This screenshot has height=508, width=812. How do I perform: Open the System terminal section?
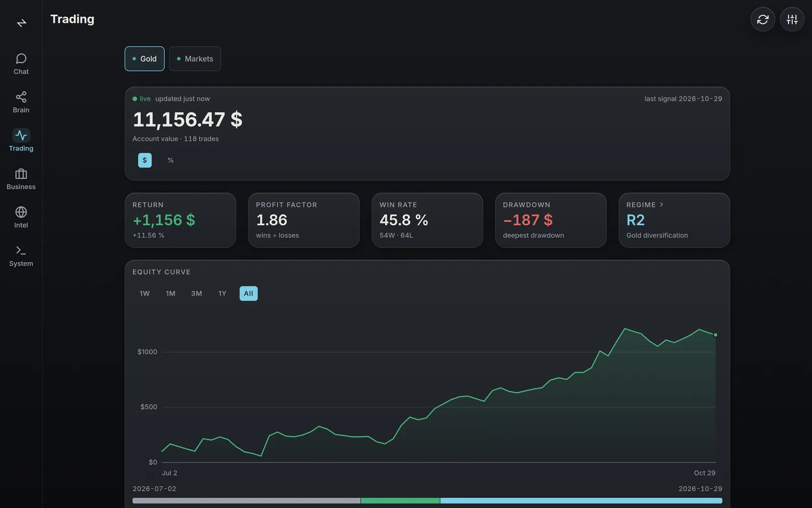click(21, 256)
